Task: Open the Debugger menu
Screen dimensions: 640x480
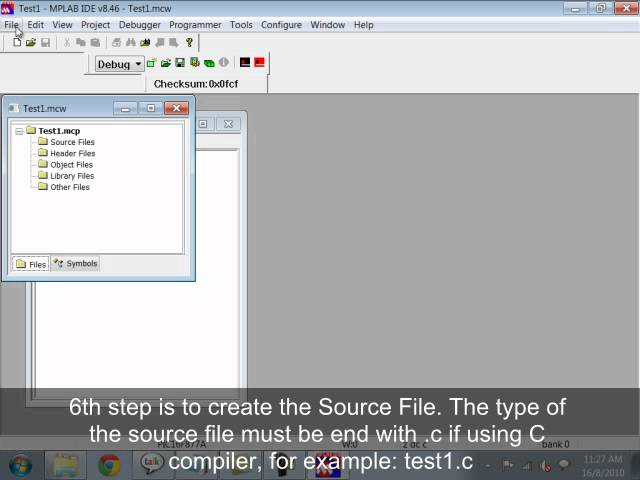Action: (140, 25)
